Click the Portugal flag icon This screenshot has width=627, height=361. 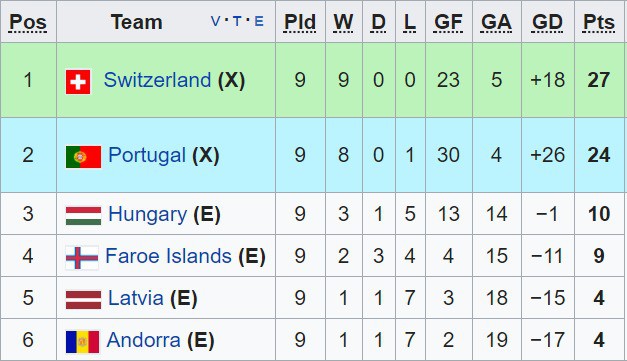click(x=83, y=157)
